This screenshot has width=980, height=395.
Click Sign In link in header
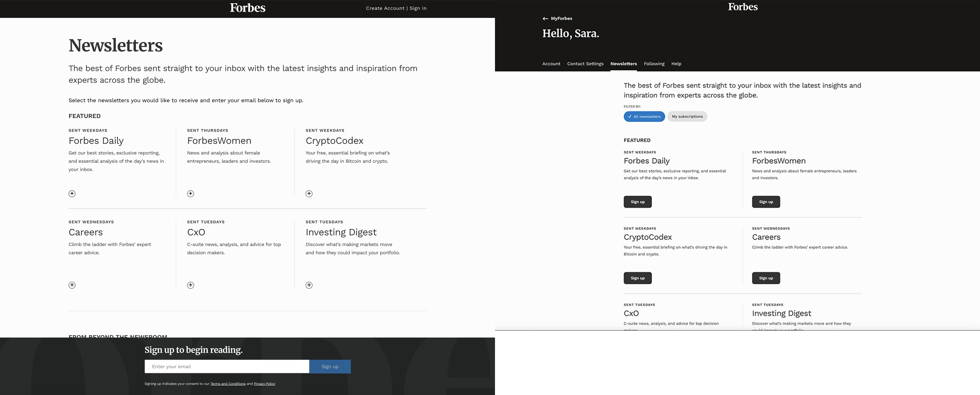(418, 8)
